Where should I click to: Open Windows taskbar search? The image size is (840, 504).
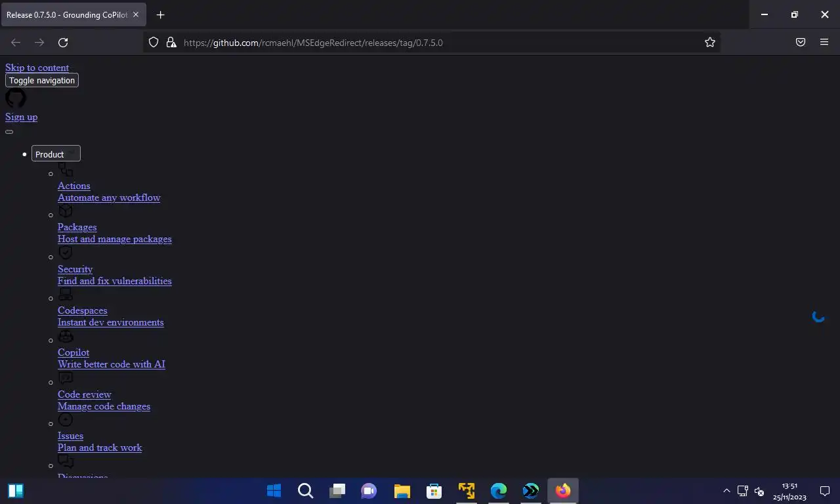point(305,491)
